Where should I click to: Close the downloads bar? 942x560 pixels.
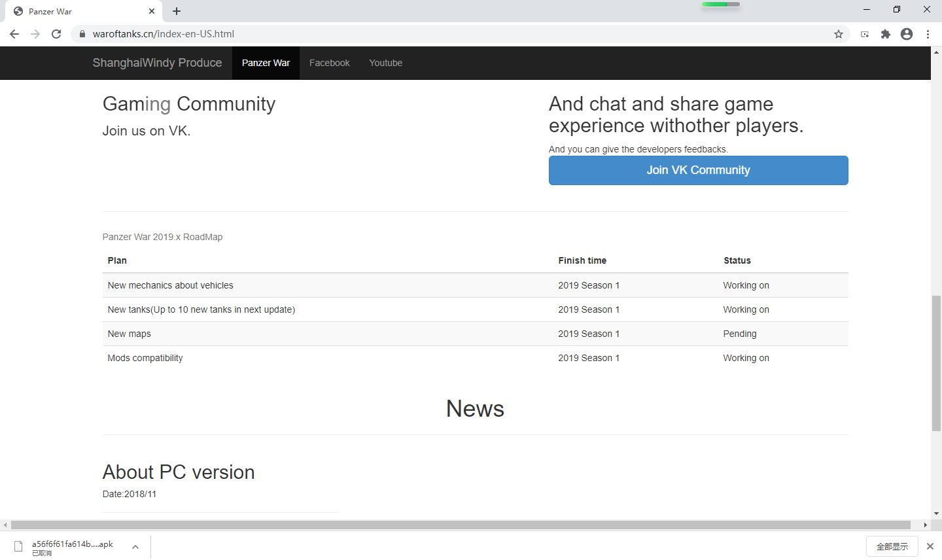[x=930, y=546]
